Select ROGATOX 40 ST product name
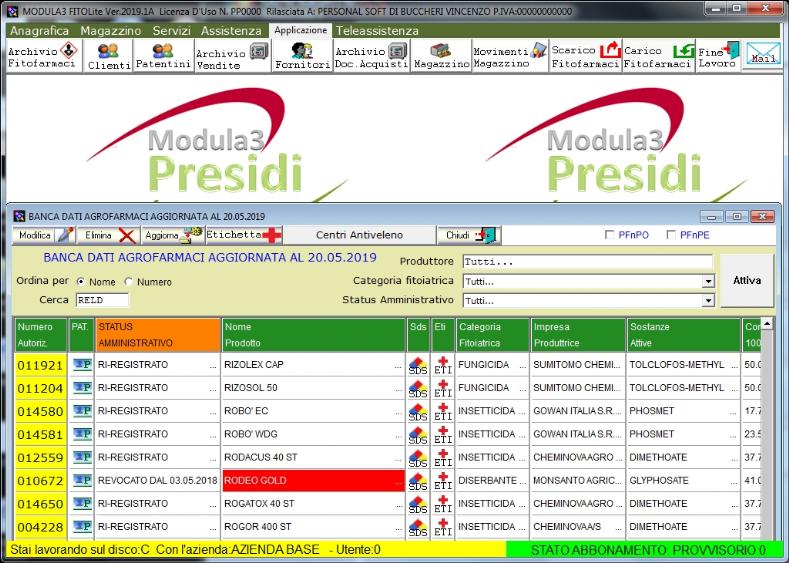Image resolution: width=789 pixels, height=563 pixels. tap(313, 504)
